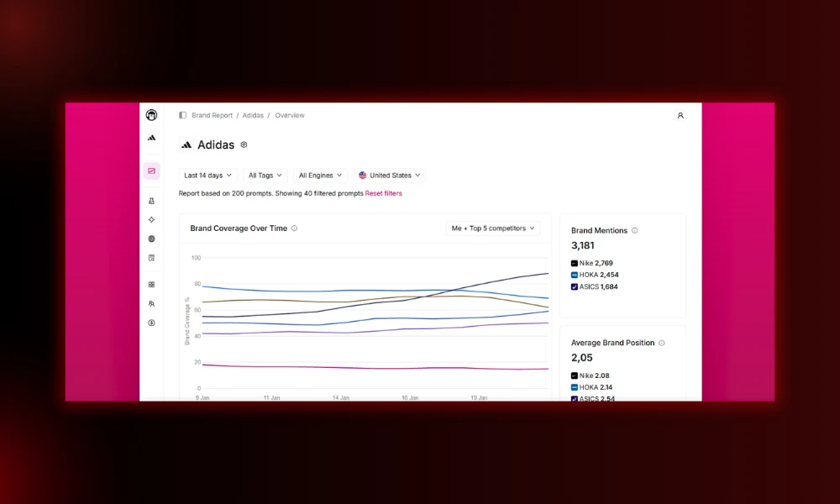Click the sparkle star icon in the sidebar
This screenshot has height=504, width=840.
[151, 219]
